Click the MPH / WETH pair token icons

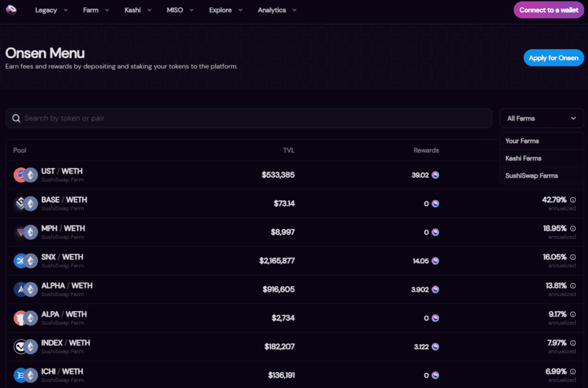tap(25, 232)
